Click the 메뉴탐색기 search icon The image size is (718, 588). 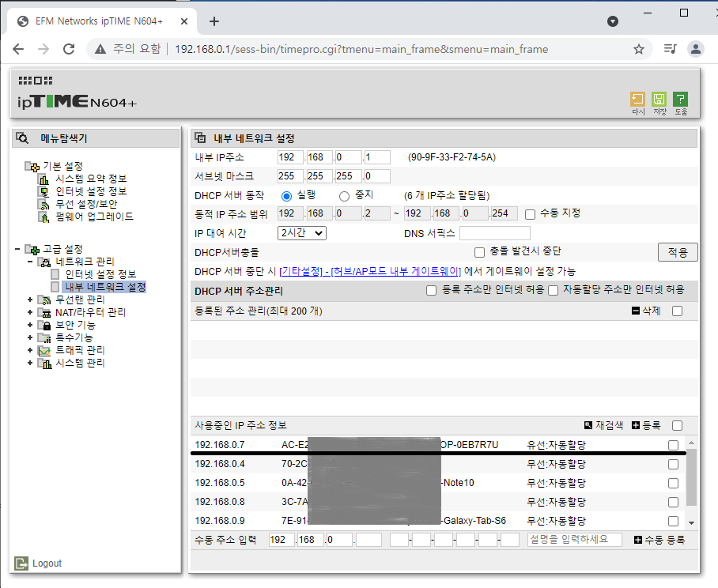tap(22, 138)
